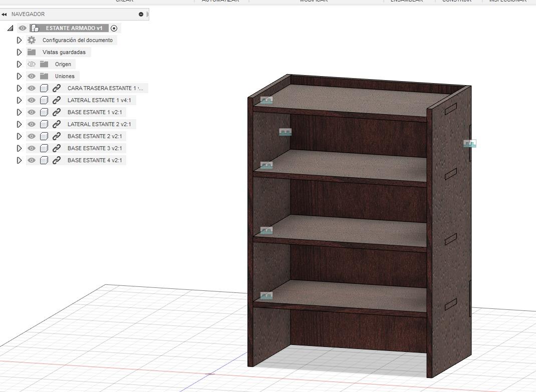536x392 pixels.
Task: Hide the LATERAL ESTANTE 2 v2:1 component
Action: click(x=32, y=124)
